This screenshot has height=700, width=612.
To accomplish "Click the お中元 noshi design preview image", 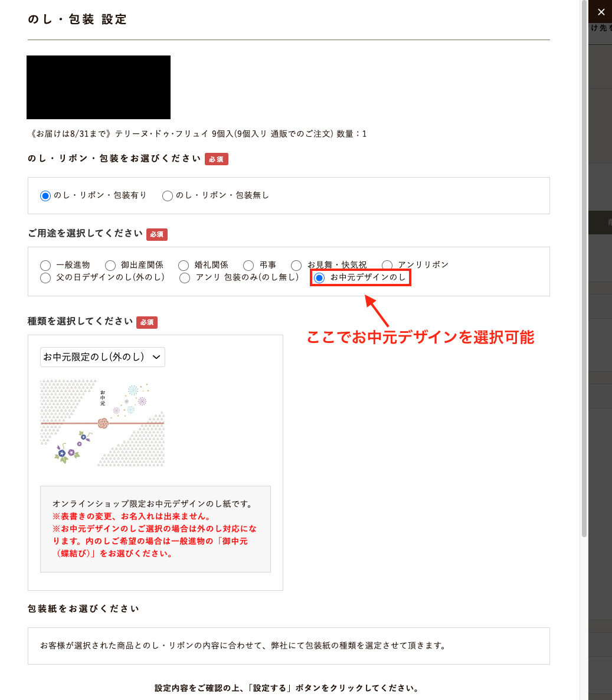I will tap(102, 423).
